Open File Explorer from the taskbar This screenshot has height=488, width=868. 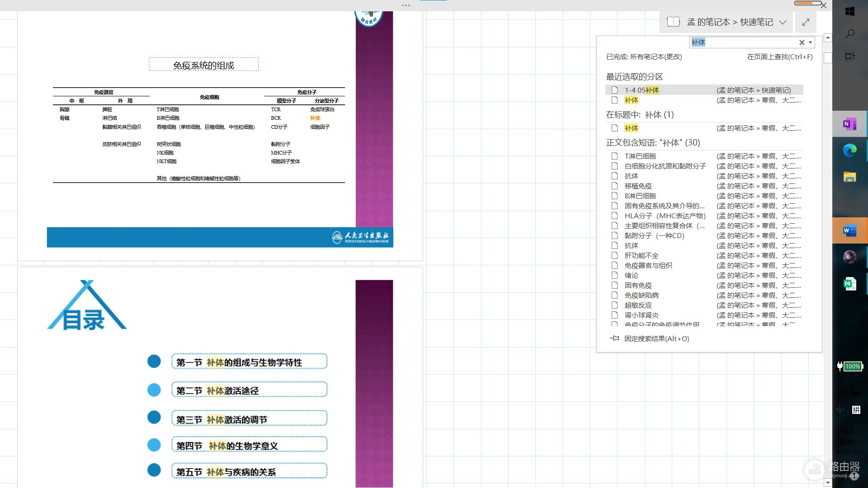pos(849,177)
